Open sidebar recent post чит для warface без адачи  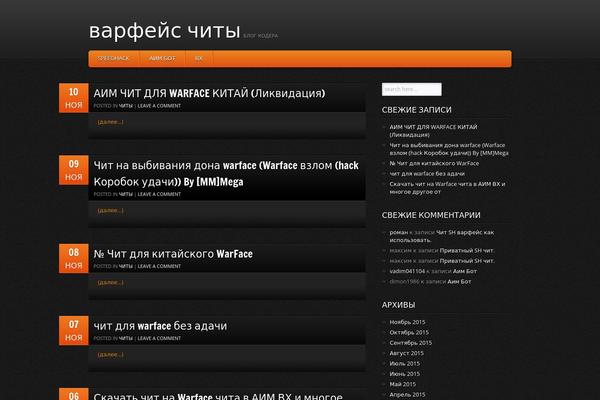[x=427, y=173]
